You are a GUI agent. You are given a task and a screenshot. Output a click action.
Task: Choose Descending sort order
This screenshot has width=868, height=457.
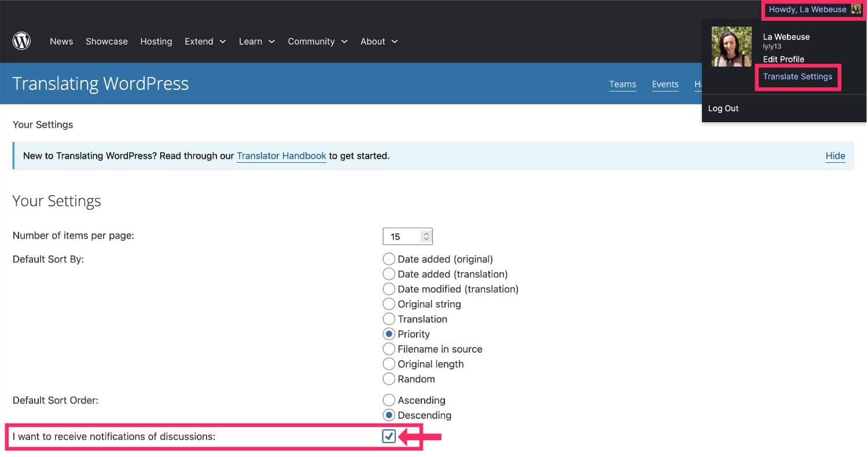(389, 415)
